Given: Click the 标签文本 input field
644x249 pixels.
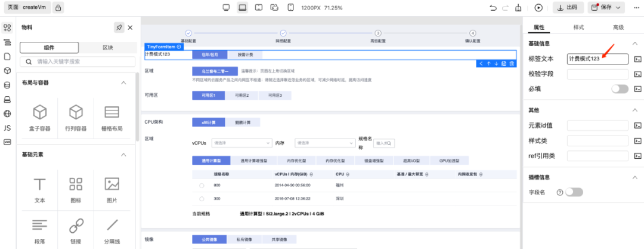Looking at the screenshot, I should point(597,59).
